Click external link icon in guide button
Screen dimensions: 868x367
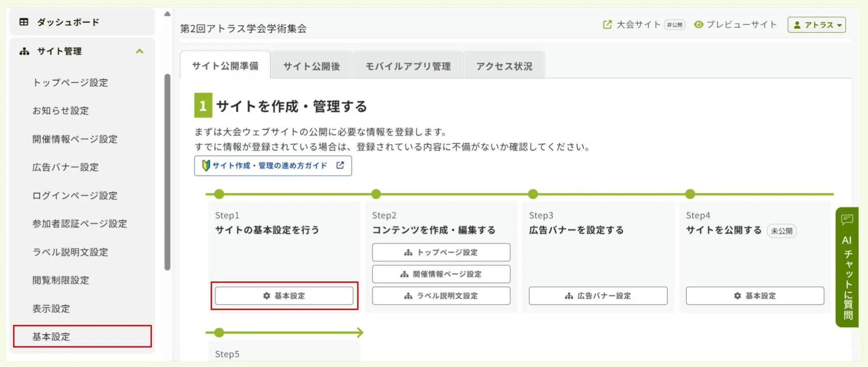click(340, 165)
